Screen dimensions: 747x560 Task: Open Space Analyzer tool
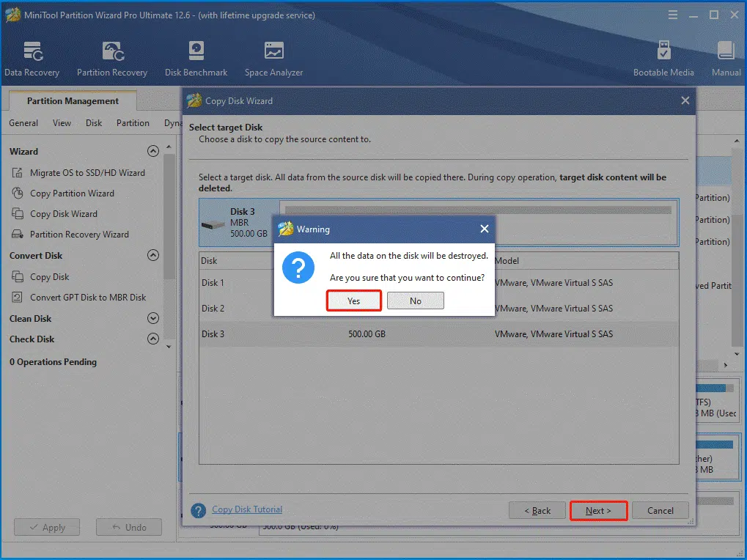tap(273, 51)
